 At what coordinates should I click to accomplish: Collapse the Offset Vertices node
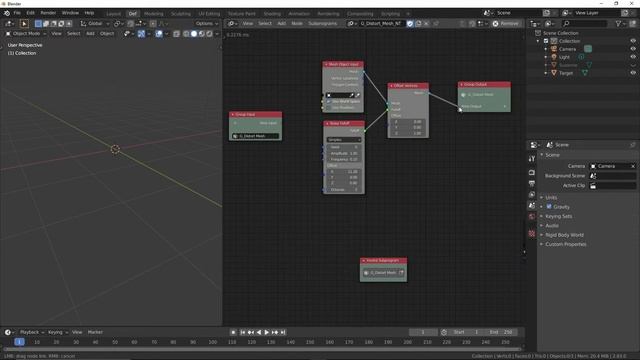(x=391, y=86)
